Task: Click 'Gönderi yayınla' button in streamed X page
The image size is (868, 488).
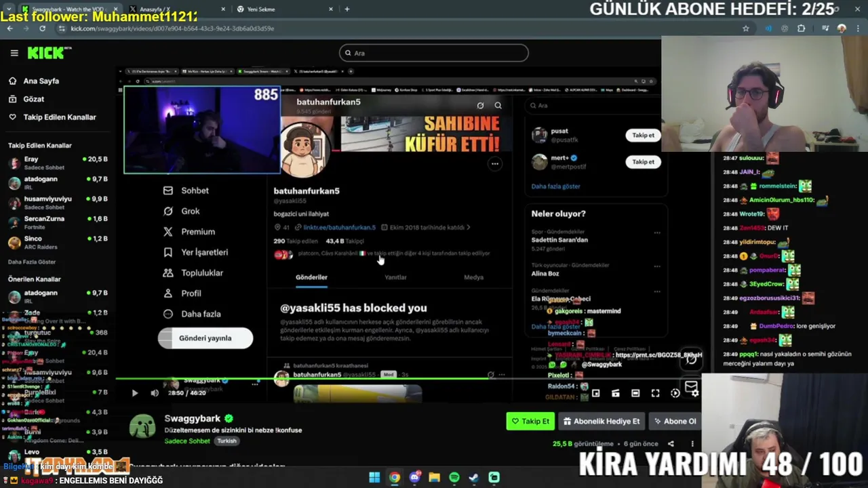Action: click(205, 338)
